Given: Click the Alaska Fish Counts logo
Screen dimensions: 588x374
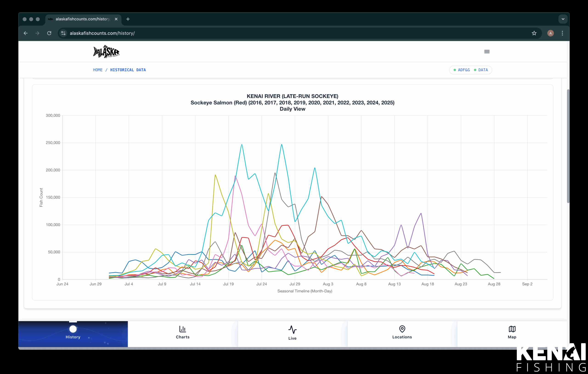Looking at the screenshot, I should [107, 51].
